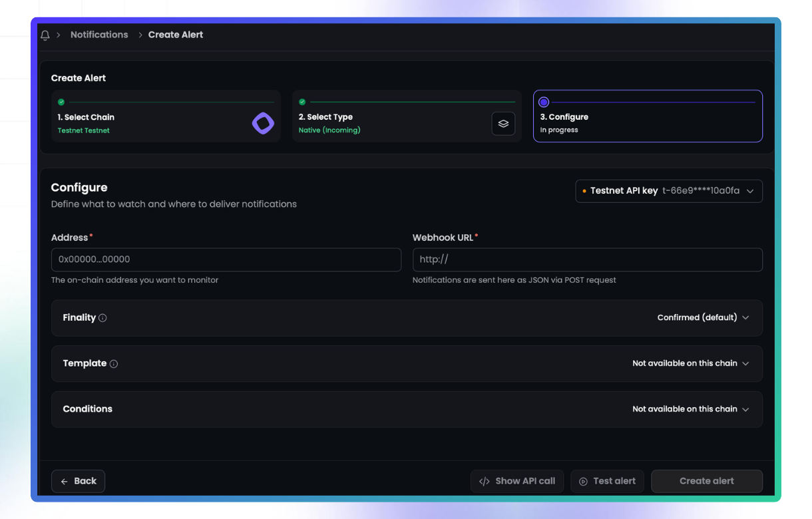
Task: Focus the Address input field
Action: [226, 259]
